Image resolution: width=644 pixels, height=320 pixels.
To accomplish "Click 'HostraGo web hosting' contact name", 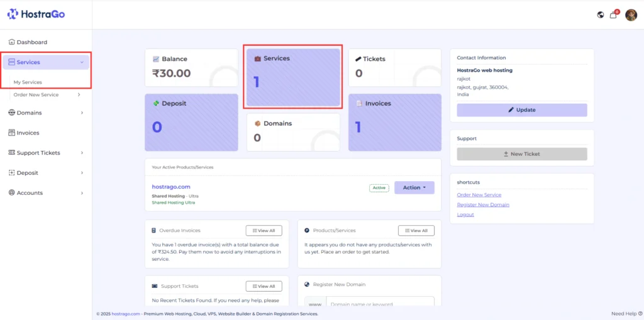I will (x=485, y=70).
